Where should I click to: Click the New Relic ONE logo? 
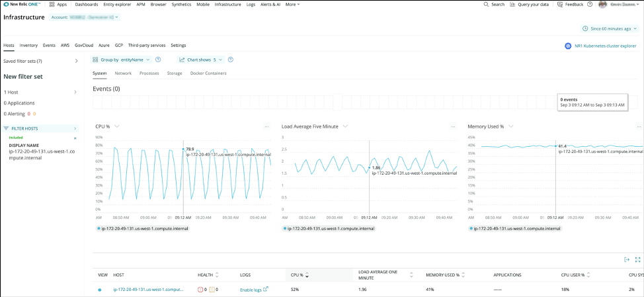(x=22, y=5)
